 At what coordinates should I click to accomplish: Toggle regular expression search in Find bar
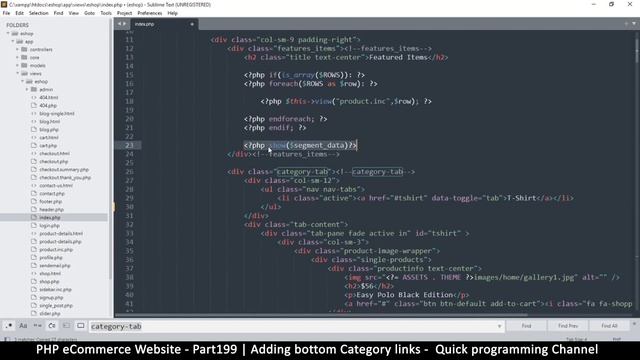click(x=9, y=326)
